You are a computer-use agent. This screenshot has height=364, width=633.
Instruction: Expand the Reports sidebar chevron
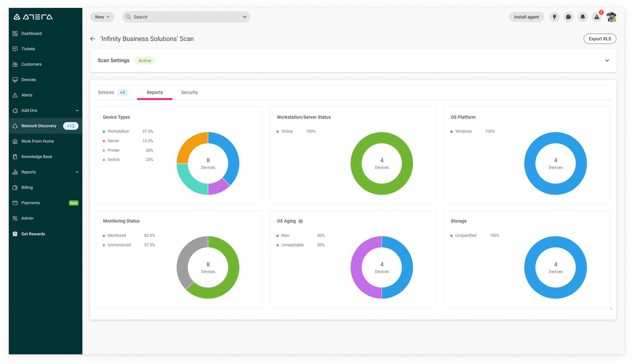[x=77, y=172]
